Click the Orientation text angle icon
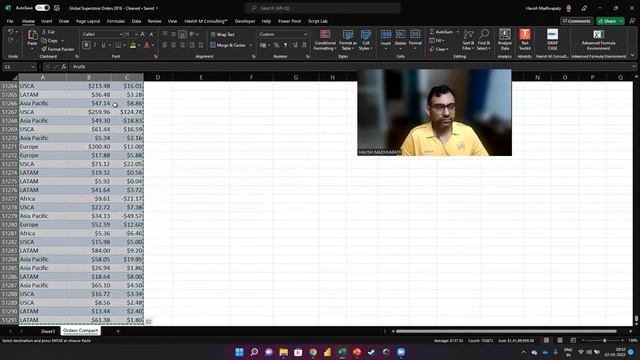 pos(192,34)
